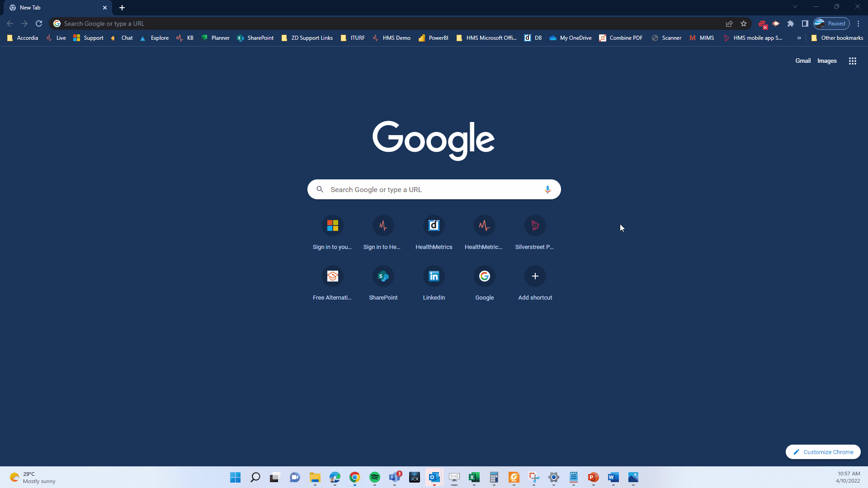Click the share icon in the address bar
This screenshot has width=868, height=488.
pos(729,23)
